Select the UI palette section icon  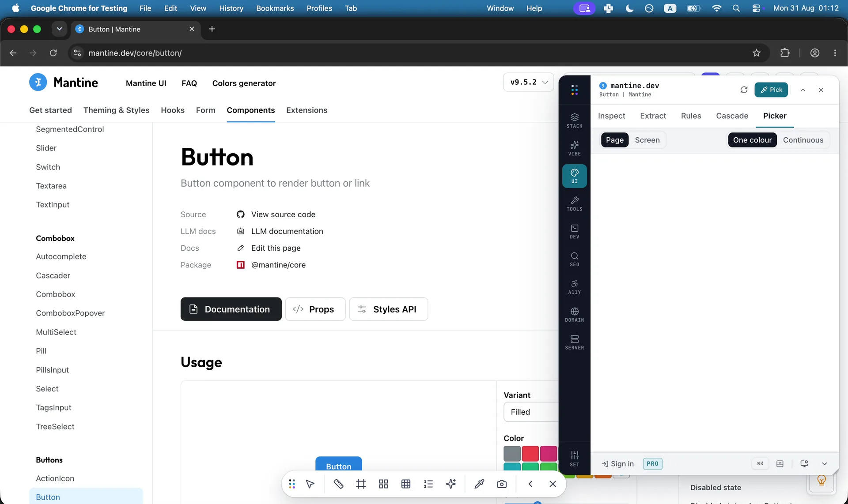click(x=574, y=176)
